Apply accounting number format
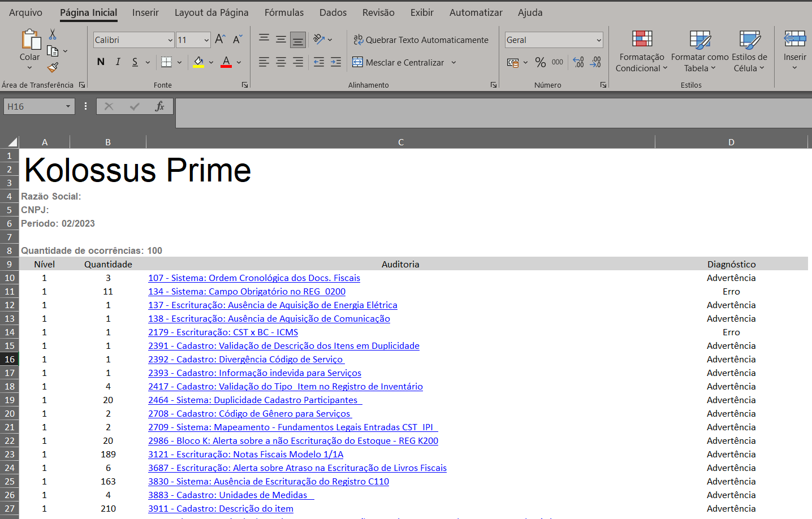This screenshot has width=812, height=519. click(513, 62)
